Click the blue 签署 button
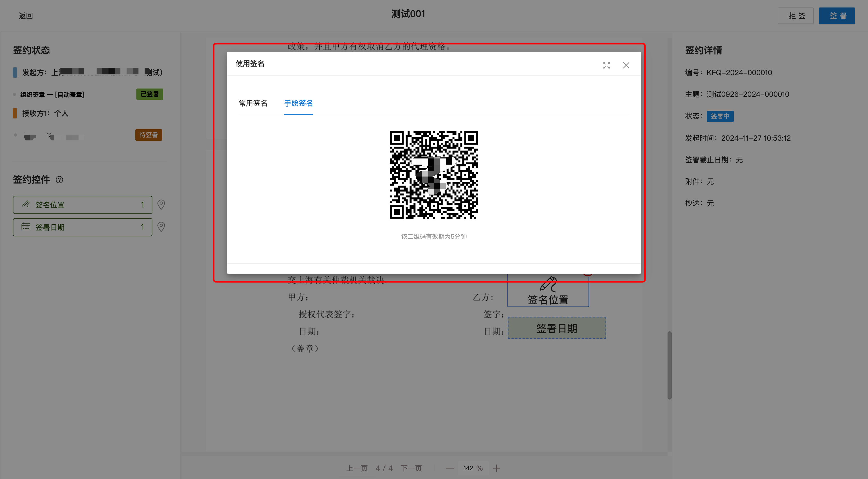Screen dimensions: 868x479 pos(837,16)
